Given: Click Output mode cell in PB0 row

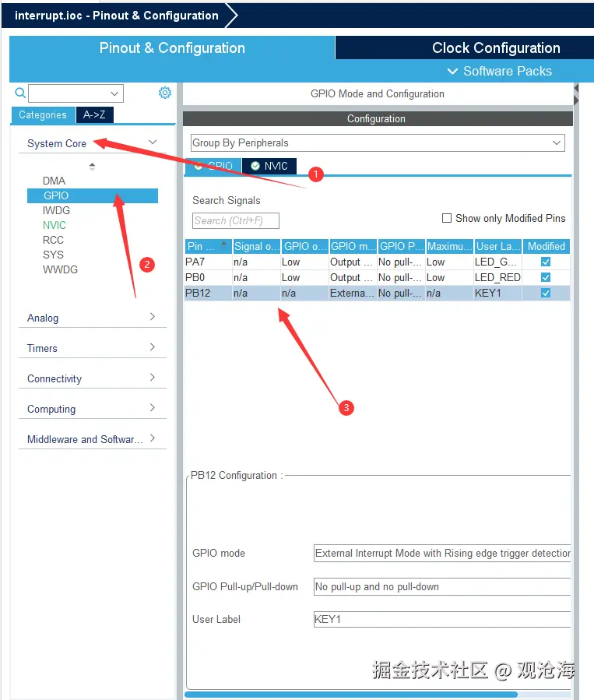Looking at the screenshot, I should coord(353,278).
